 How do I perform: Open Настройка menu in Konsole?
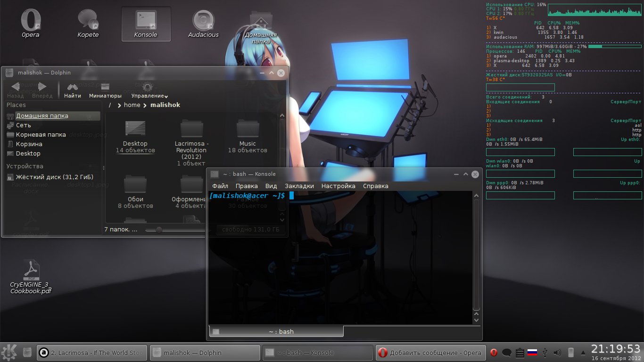click(339, 186)
